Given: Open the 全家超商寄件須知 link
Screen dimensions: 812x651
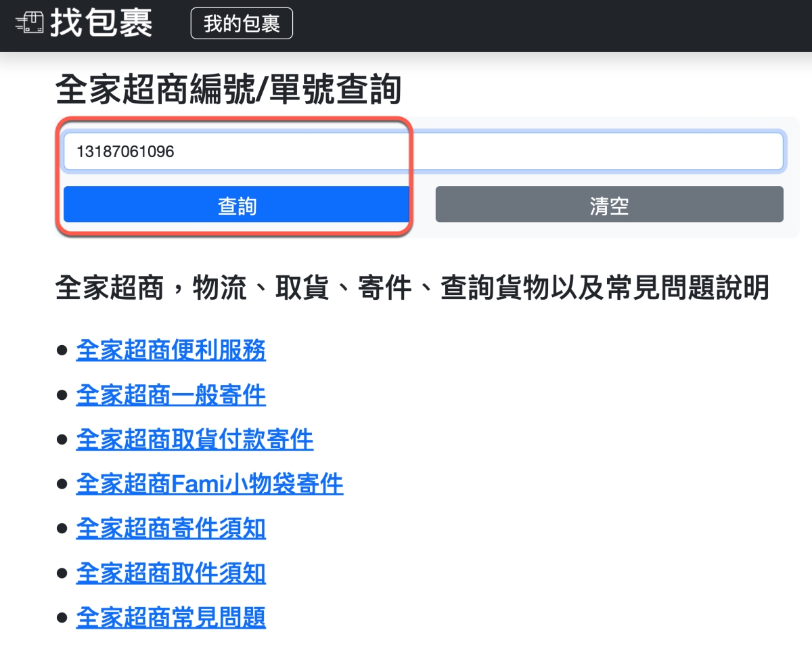Looking at the screenshot, I should (x=171, y=529).
